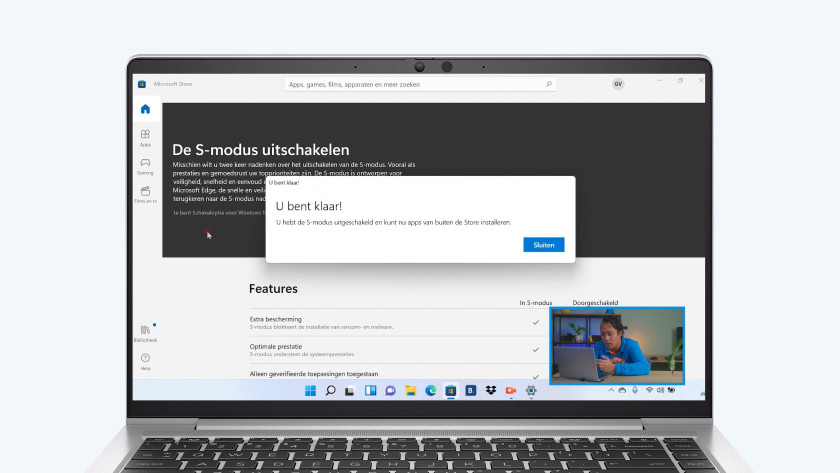Open the GV user account profile
Image resolution: width=840 pixels, height=473 pixels.
[x=618, y=84]
